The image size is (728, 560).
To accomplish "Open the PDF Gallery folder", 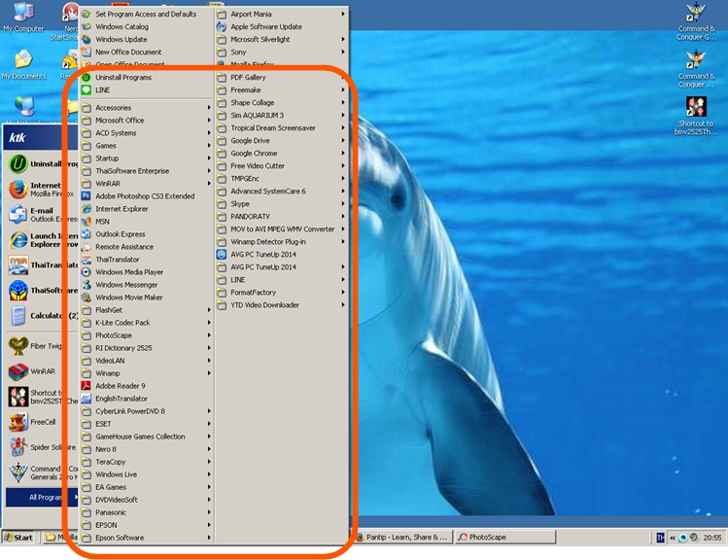I will (281, 77).
